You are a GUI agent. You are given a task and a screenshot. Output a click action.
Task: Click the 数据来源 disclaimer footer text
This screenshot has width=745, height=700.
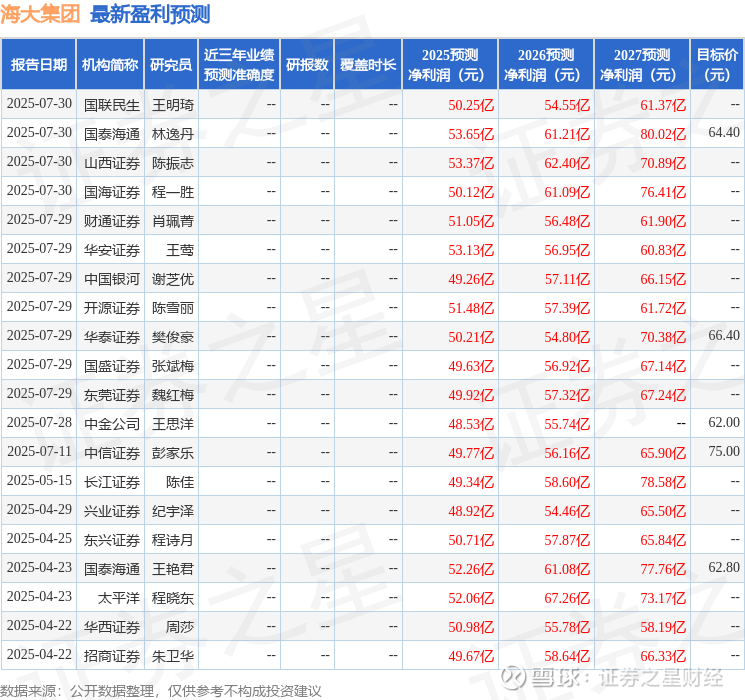pos(161,691)
